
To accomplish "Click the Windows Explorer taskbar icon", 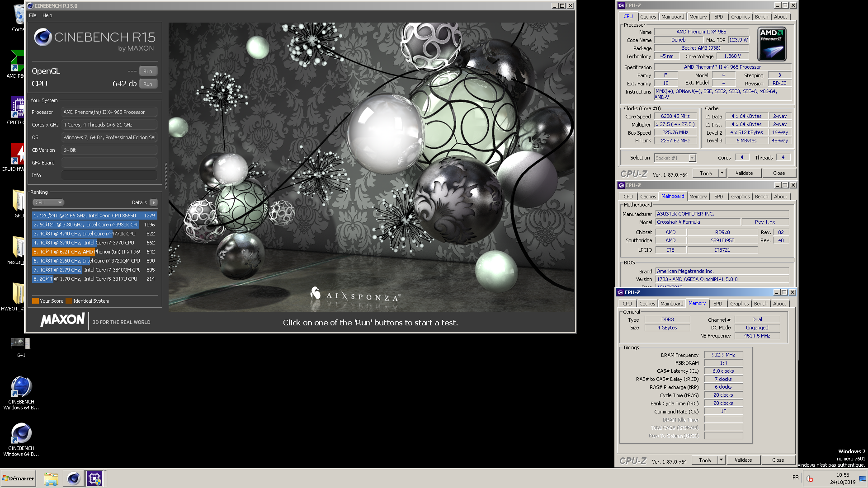I will click(51, 479).
